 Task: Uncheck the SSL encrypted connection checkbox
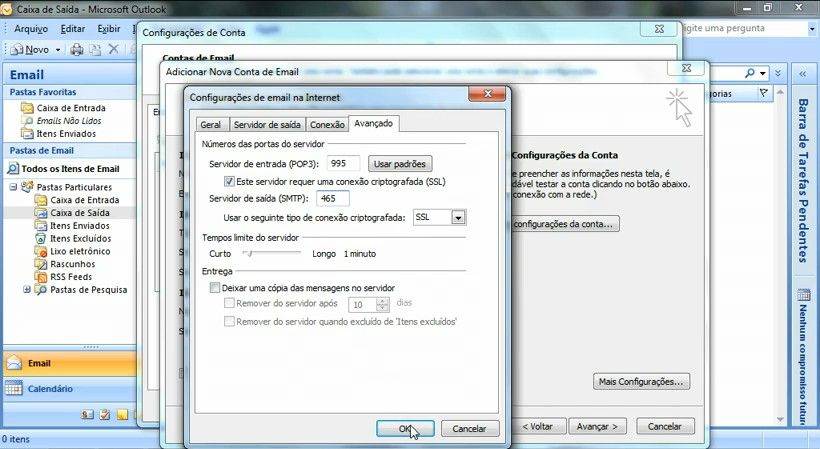coord(230,181)
